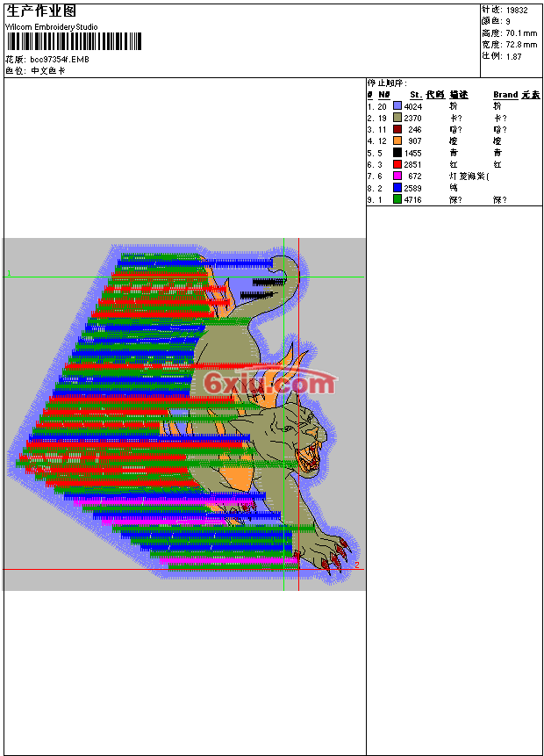Choose the blue swatch beside 2589

(x=397, y=188)
